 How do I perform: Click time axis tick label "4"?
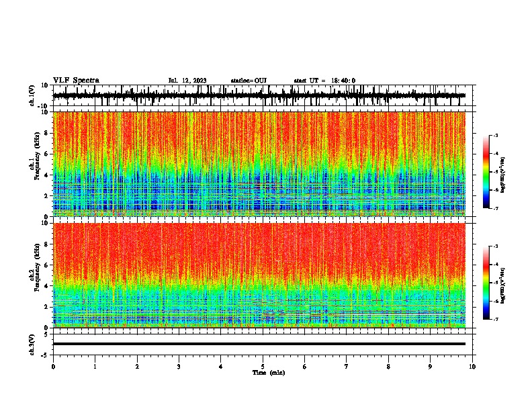coord(221,367)
